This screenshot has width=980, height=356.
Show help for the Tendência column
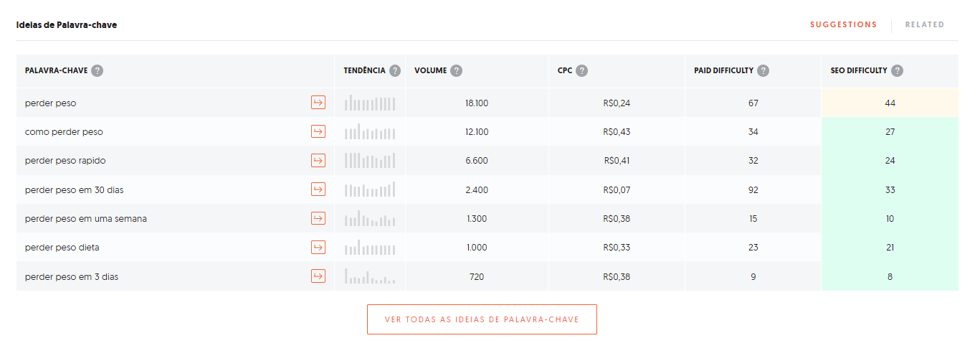click(395, 71)
